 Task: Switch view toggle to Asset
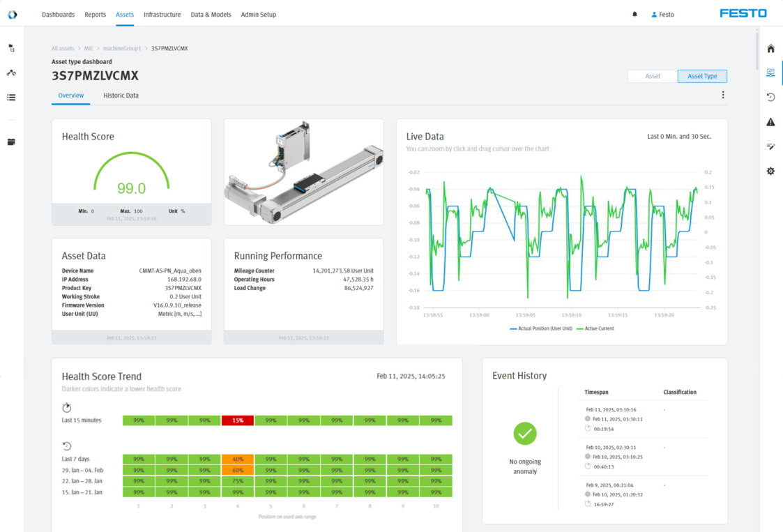653,76
